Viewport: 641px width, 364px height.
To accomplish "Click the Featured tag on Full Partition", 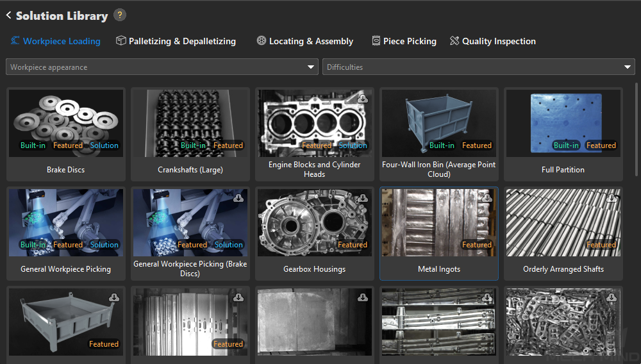I will (x=601, y=145).
